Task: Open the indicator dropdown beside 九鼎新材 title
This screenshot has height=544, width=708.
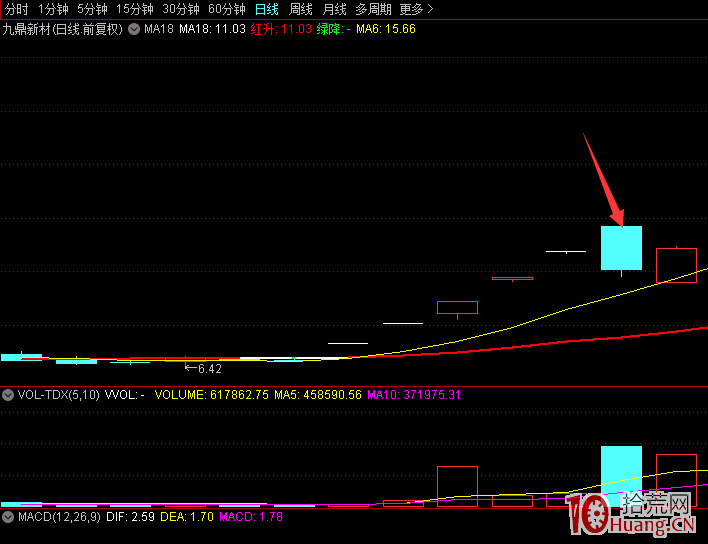Action: [134, 29]
